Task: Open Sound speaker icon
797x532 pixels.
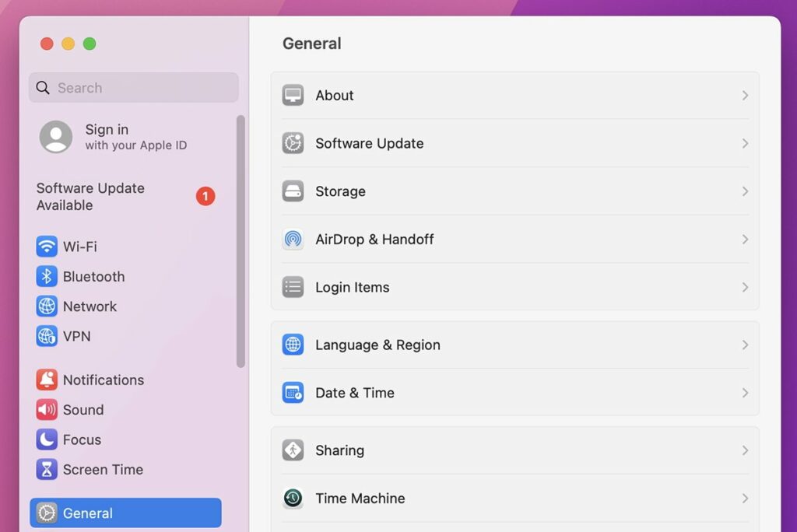Action: click(47, 410)
